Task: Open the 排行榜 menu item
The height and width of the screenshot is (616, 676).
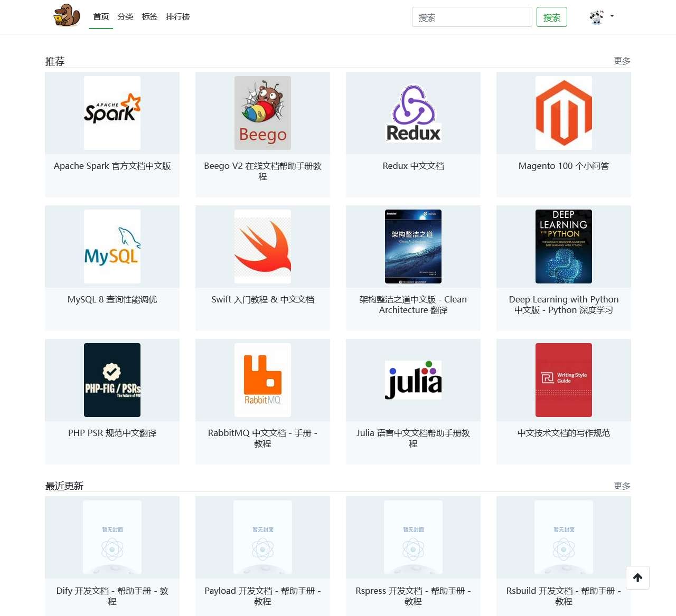Action: pyautogui.click(x=178, y=17)
